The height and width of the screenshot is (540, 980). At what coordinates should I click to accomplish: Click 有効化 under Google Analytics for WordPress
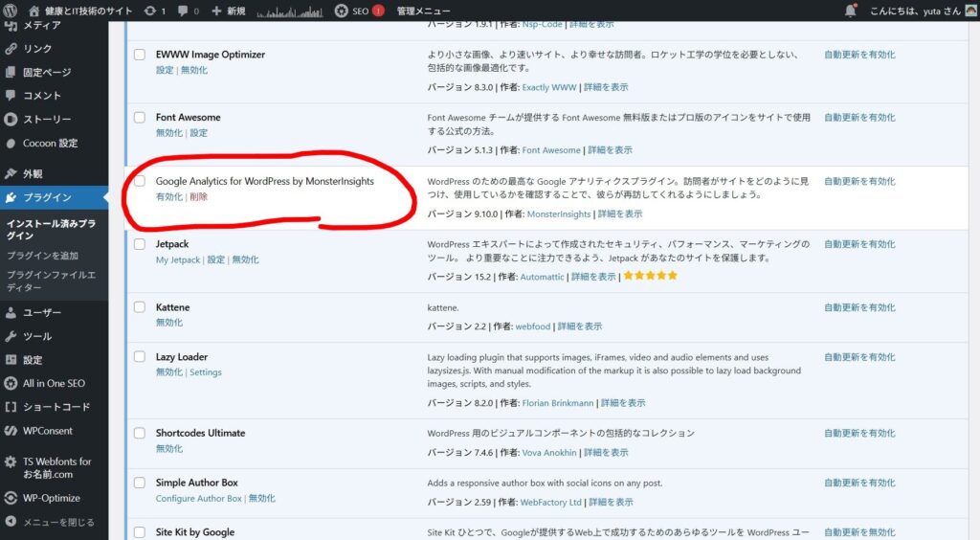click(168, 196)
